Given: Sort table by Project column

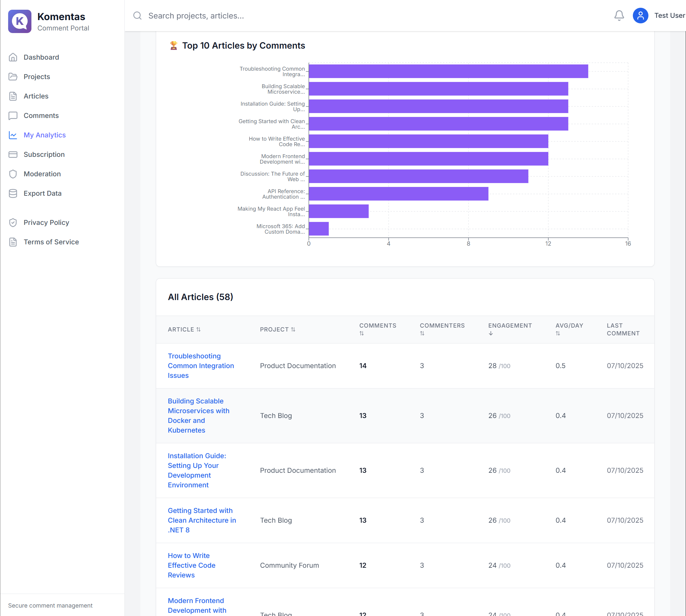Looking at the screenshot, I should (277, 329).
